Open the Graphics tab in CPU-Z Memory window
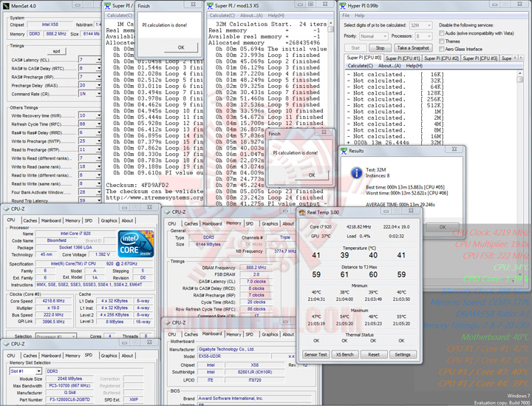This screenshot has width=532, height=406. click(270, 223)
